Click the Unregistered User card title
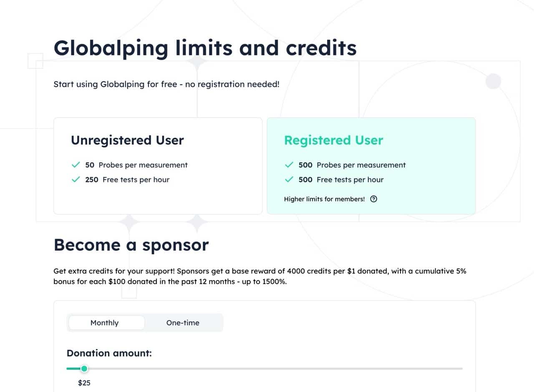Viewport: 534px width, 392px height. [x=127, y=140]
